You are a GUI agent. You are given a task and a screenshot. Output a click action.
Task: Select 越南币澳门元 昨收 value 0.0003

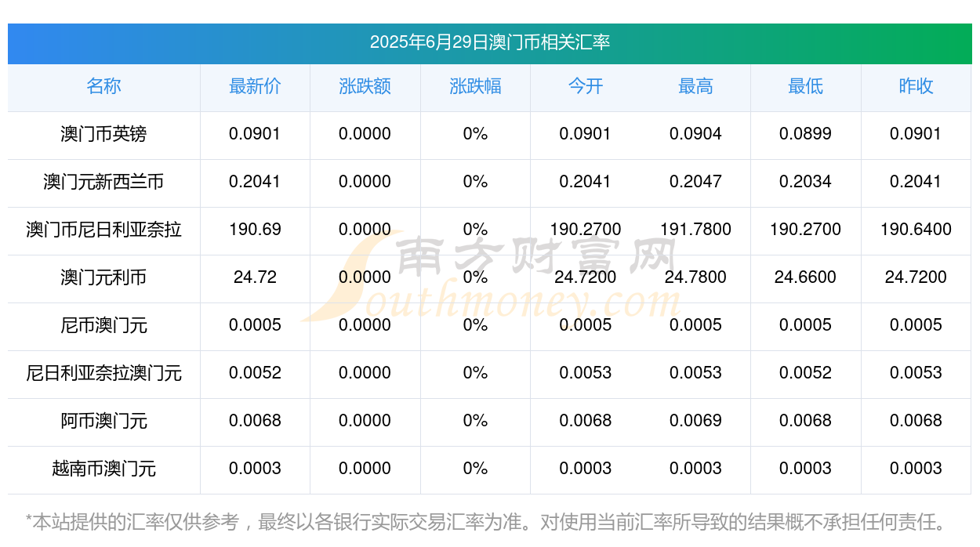click(x=916, y=469)
